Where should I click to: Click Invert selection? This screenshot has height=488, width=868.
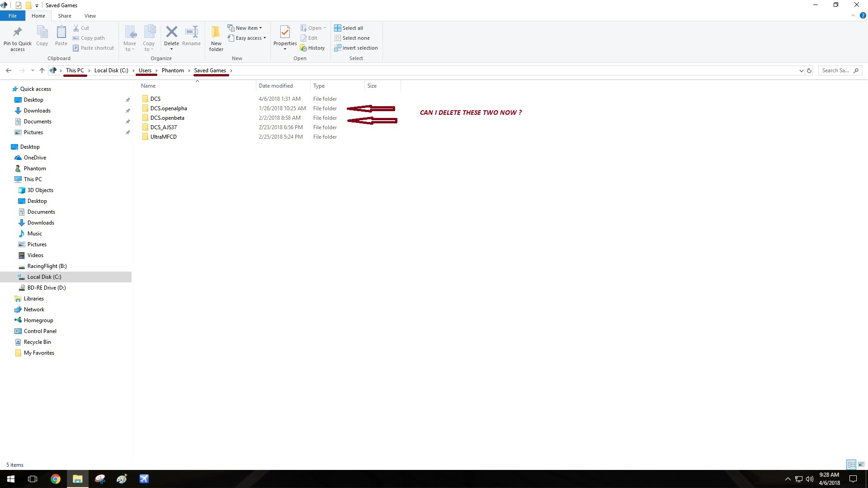[356, 48]
